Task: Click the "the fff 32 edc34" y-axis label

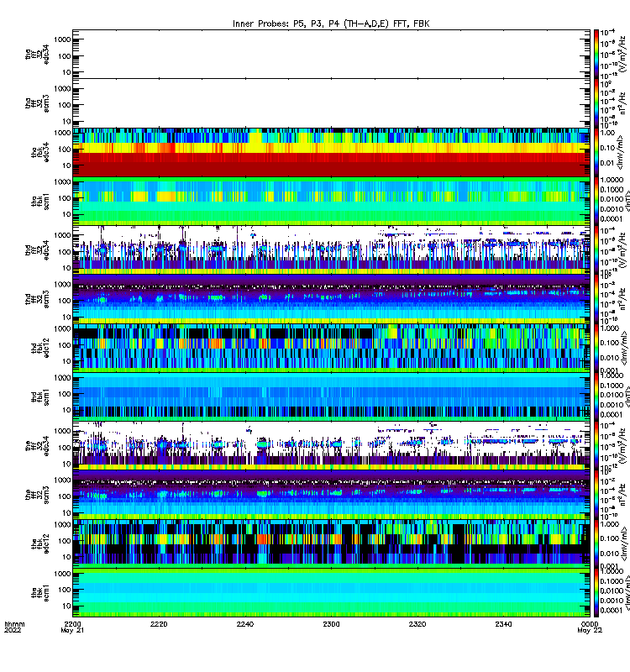Action: (x=37, y=445)
